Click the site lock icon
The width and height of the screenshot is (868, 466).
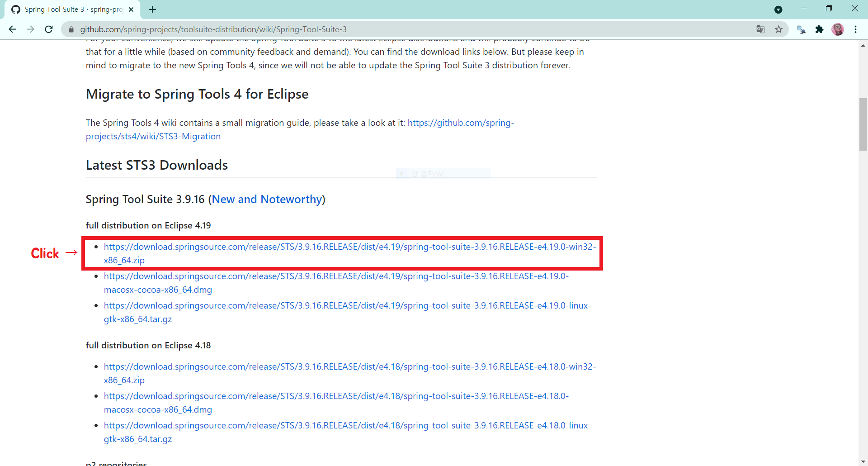(71, 29)
